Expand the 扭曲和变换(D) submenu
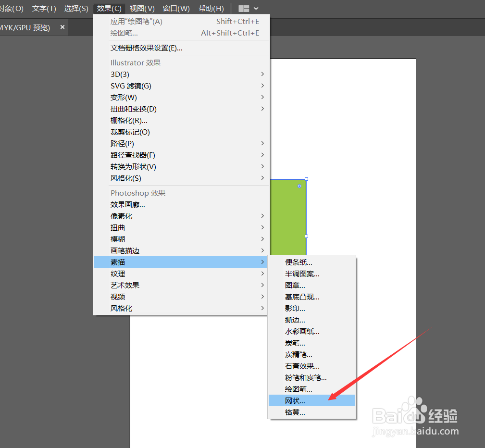 [x=182, y=109]
